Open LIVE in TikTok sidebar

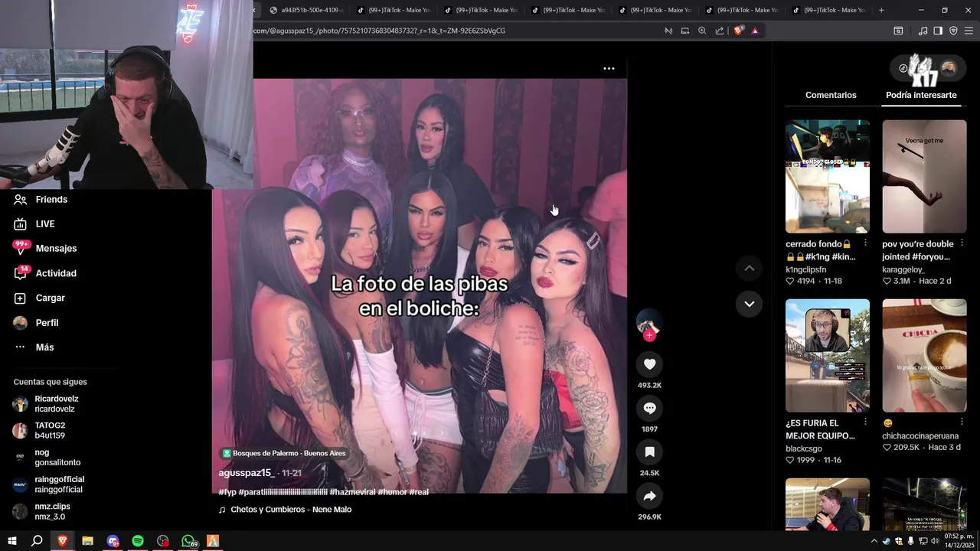click(34, 223)
